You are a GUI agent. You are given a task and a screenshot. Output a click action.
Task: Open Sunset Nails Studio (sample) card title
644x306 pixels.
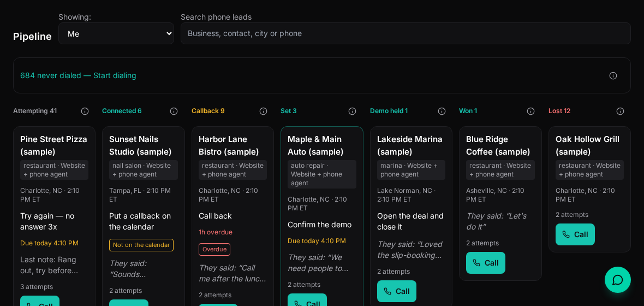(x=140, y=145)
